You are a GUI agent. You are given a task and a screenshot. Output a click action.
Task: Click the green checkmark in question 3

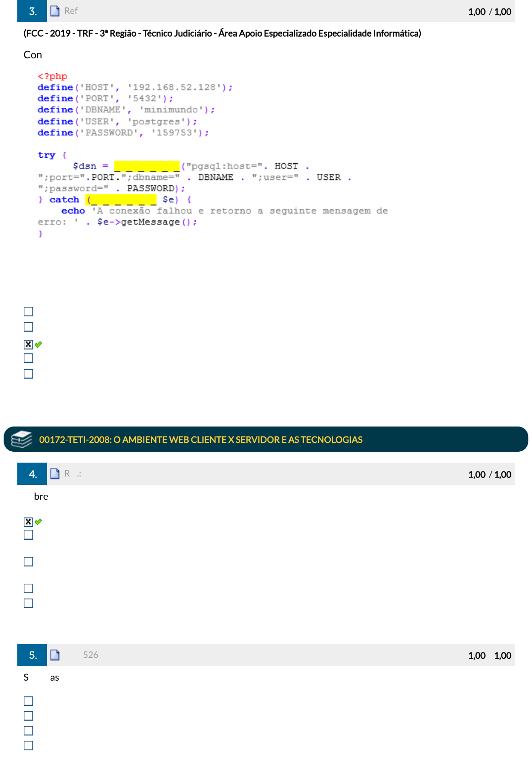pos(39,345)
